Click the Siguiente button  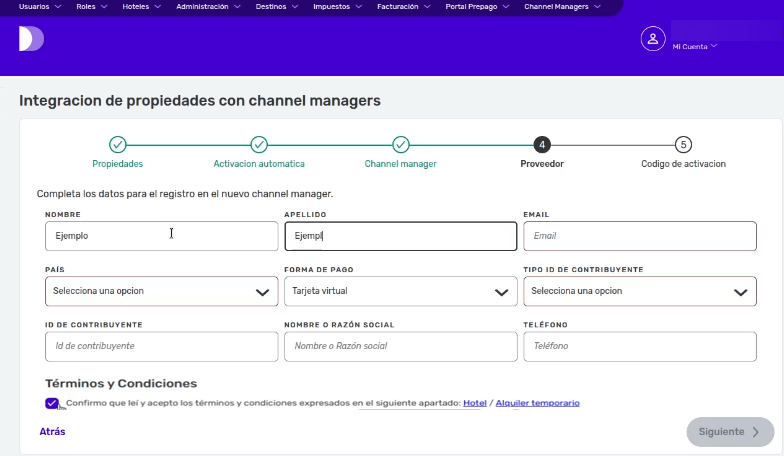pyautogui.click(x=729, y=432)
